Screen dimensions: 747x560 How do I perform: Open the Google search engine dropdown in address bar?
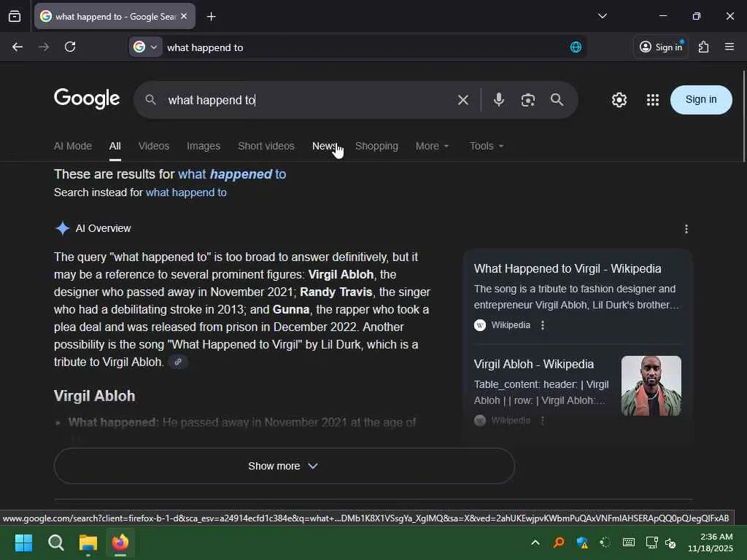coord(145,47)
